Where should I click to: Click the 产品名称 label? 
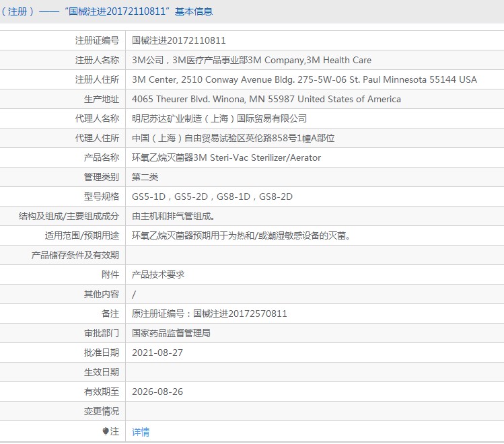102,157
